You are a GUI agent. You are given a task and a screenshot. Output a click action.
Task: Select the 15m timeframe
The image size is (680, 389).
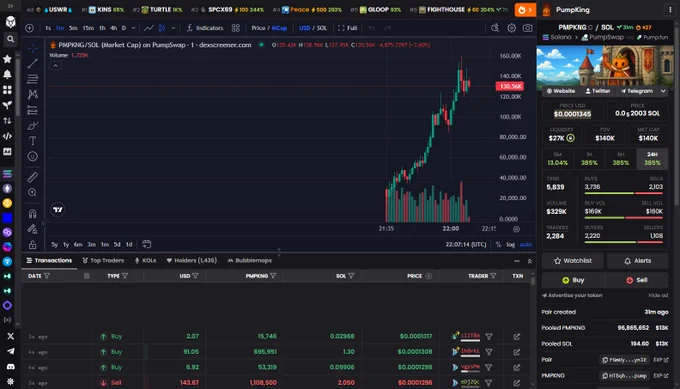pos(88,28)
